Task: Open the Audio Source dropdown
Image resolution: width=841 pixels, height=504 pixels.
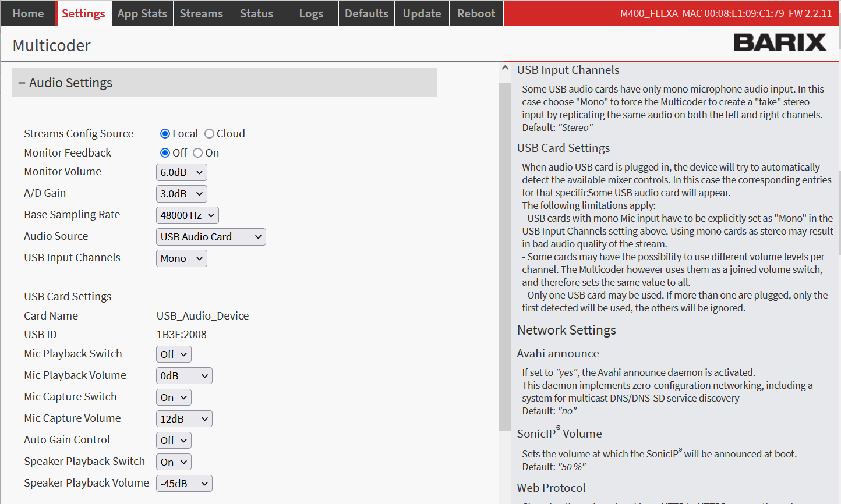Action: click(x=210, y=237)
